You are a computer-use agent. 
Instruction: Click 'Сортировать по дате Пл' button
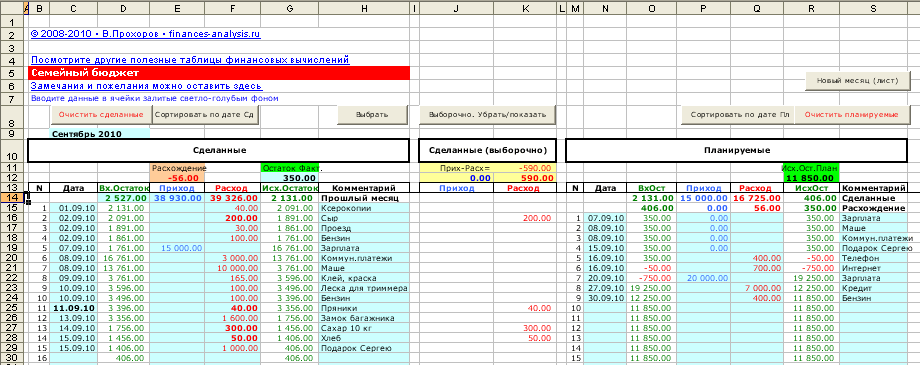[738, 114]
